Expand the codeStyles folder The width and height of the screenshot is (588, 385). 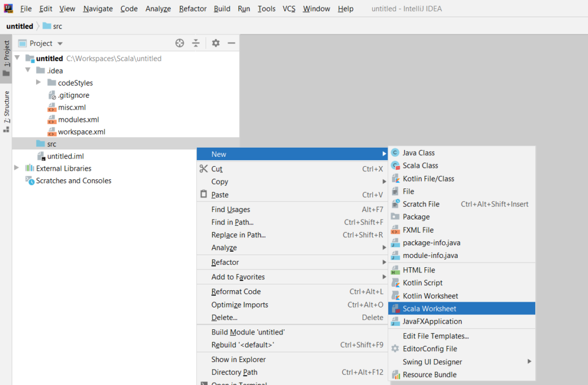coord(38,82)
